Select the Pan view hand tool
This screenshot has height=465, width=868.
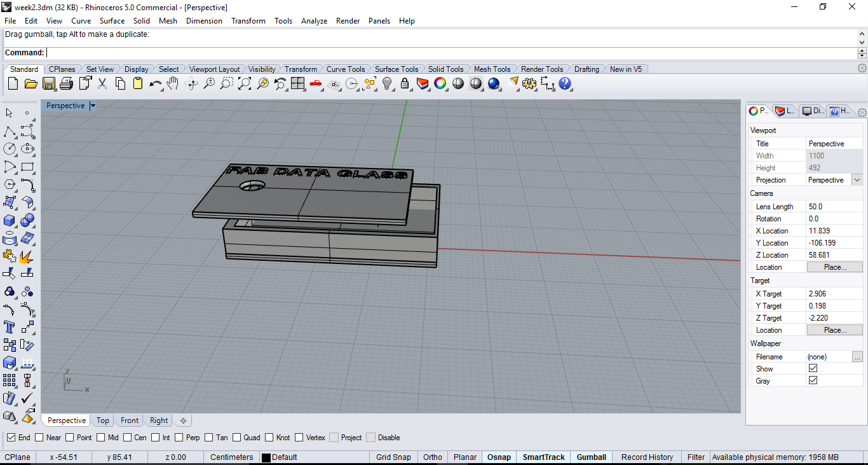pos(173,83)
